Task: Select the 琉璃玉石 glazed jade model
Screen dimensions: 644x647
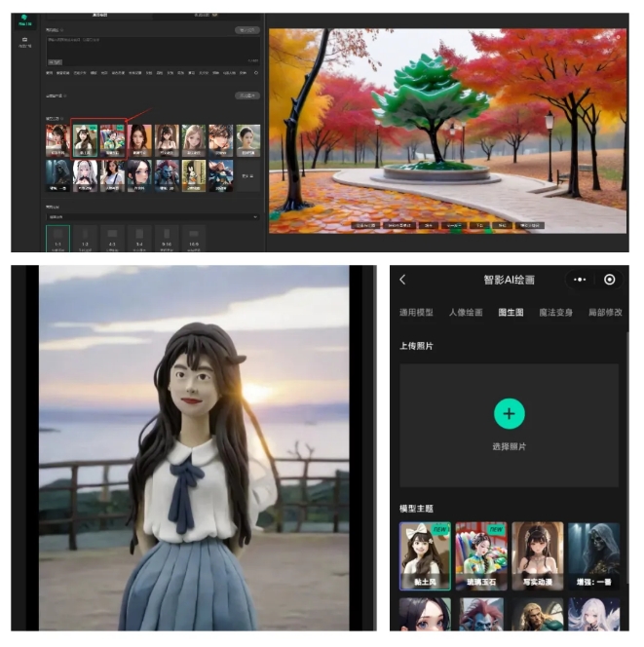Action: (480, 555)
